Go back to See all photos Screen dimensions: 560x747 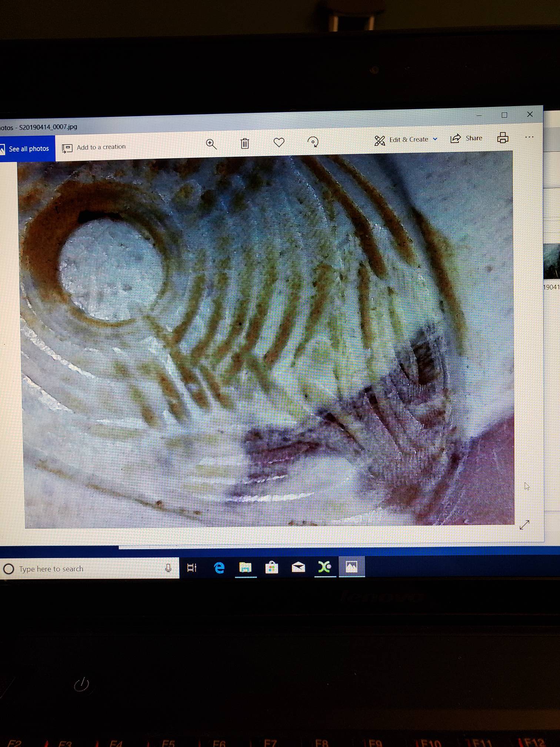click(x=27, y=149)
